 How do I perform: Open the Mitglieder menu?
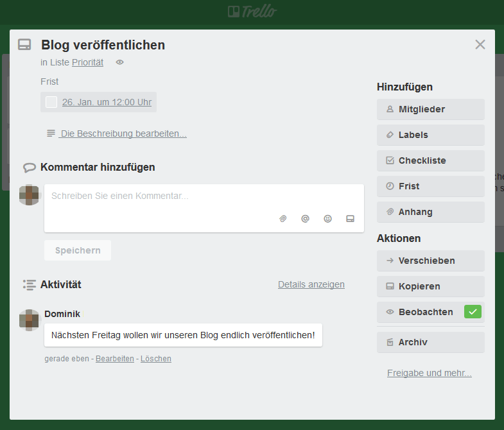(430, 109)
